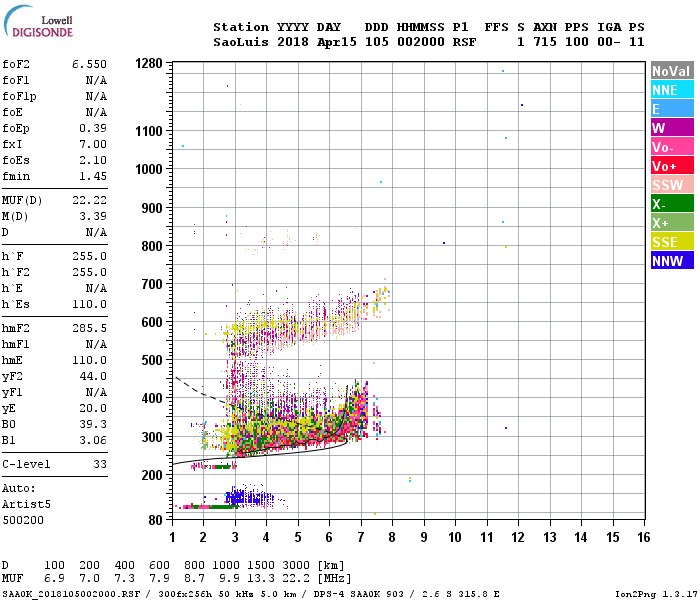700x600 pixels.
Task: Click the Ion2Png 1.3.17 version text
Action: click(656, 594)
